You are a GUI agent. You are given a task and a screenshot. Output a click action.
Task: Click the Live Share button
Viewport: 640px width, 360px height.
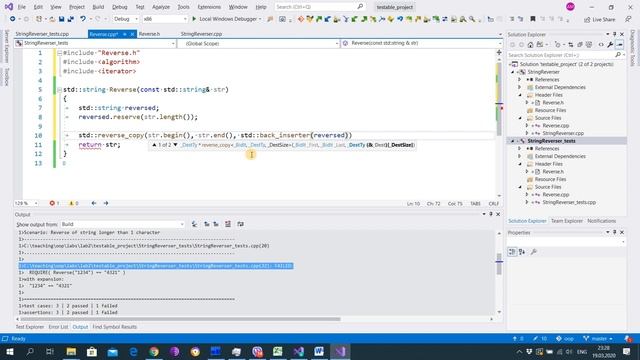coord(599,19)
